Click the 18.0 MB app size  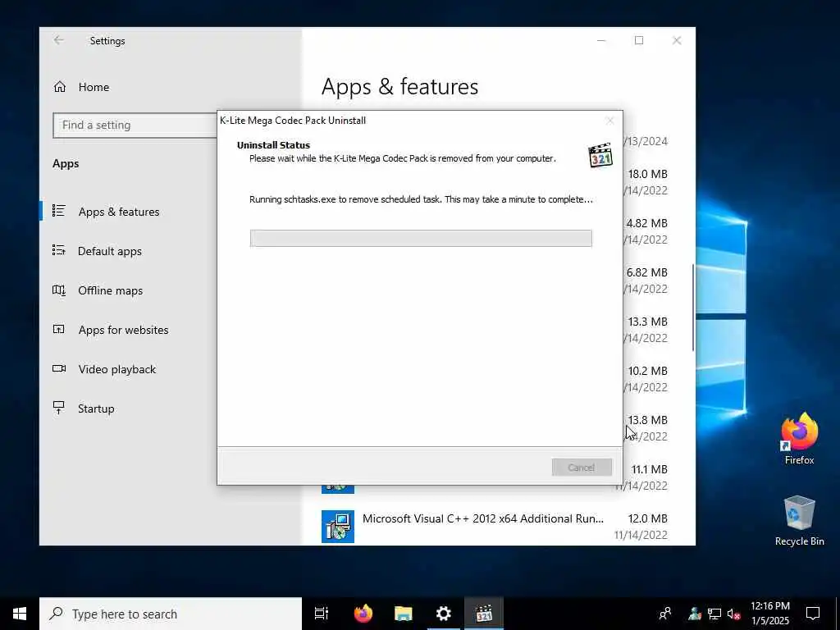tap(647, 174)
